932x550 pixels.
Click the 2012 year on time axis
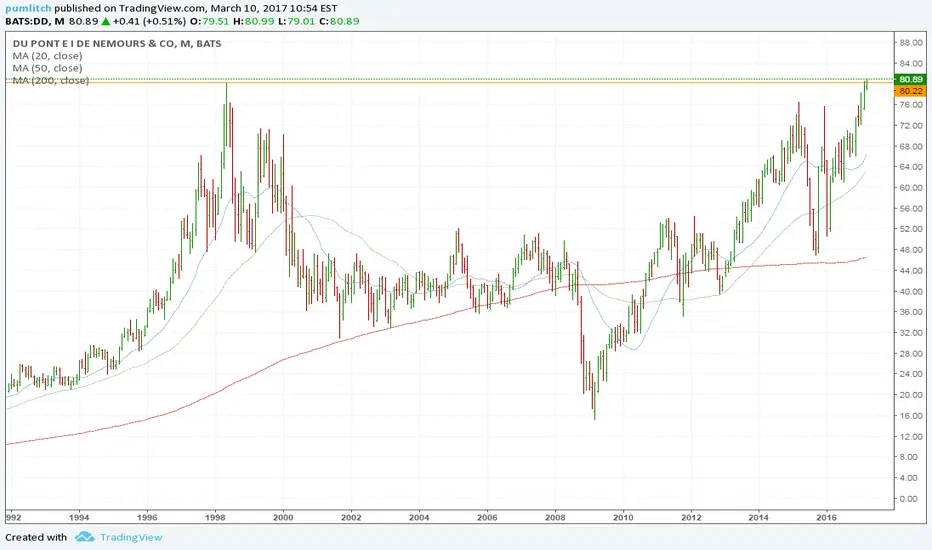[691, 517]
